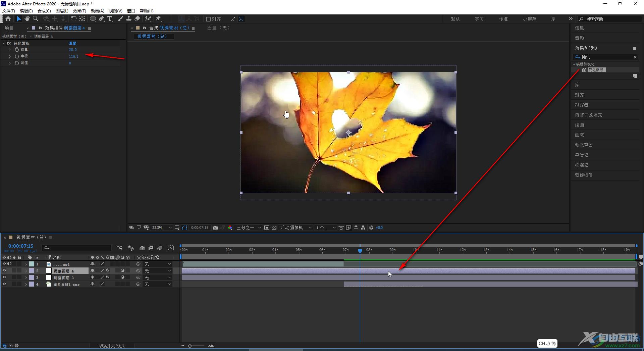Expand the 图片素材1.png layer properties
Image resolution: width=644 pixels, height=351 pixels.
tap(26, 284)
